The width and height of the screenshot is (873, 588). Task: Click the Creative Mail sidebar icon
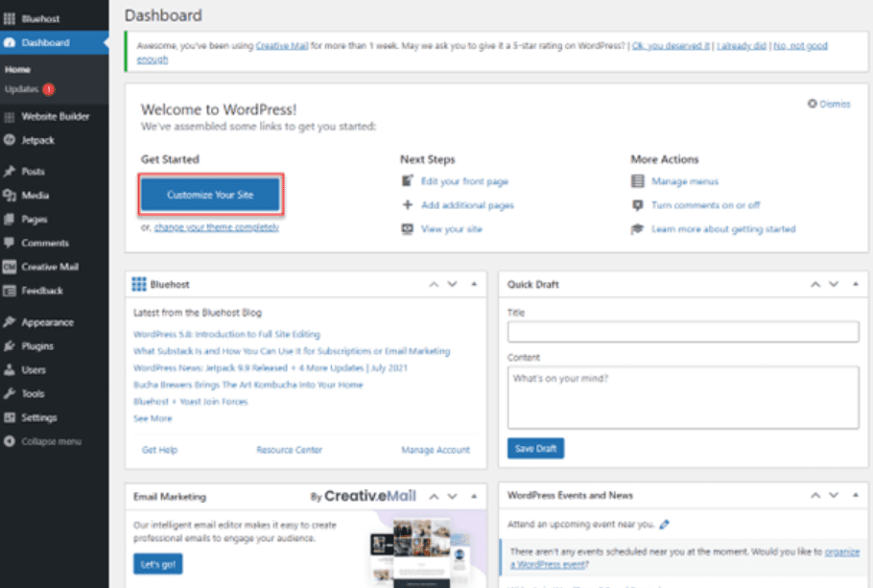(x=10, y=267)
